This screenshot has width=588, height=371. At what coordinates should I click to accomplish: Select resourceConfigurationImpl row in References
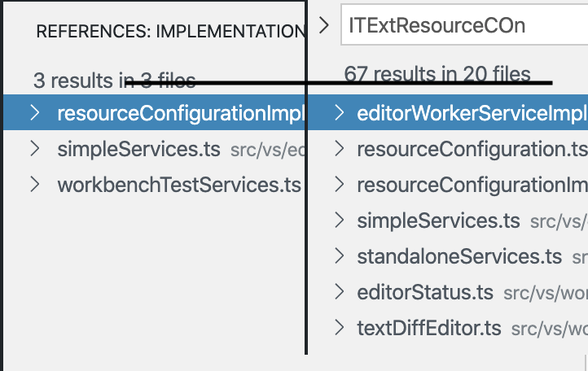[x=154, y=112]
